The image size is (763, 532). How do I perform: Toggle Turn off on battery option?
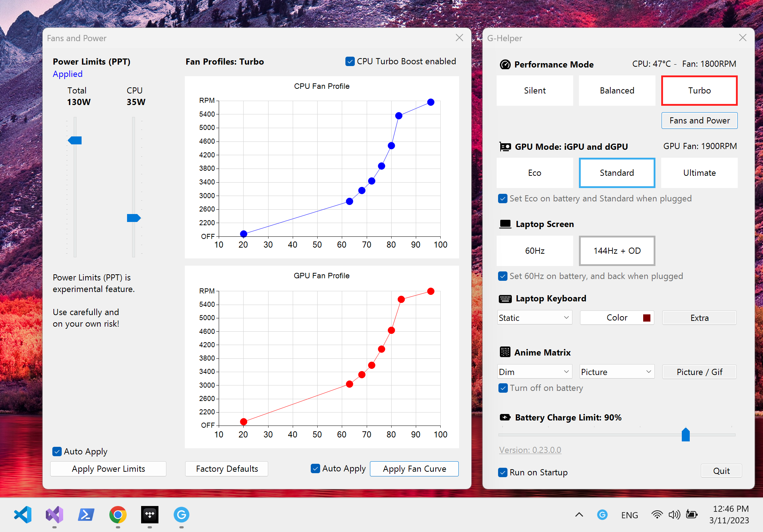[502, 388]
